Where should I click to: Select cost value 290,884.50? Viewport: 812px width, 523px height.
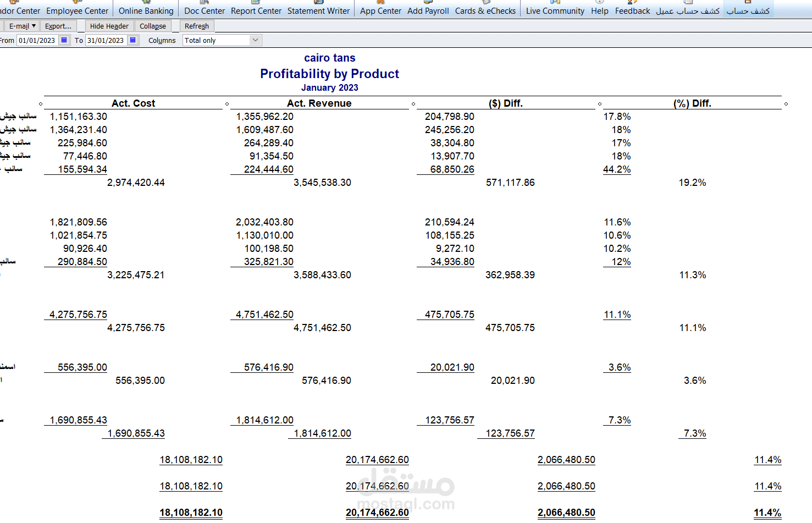82,262
